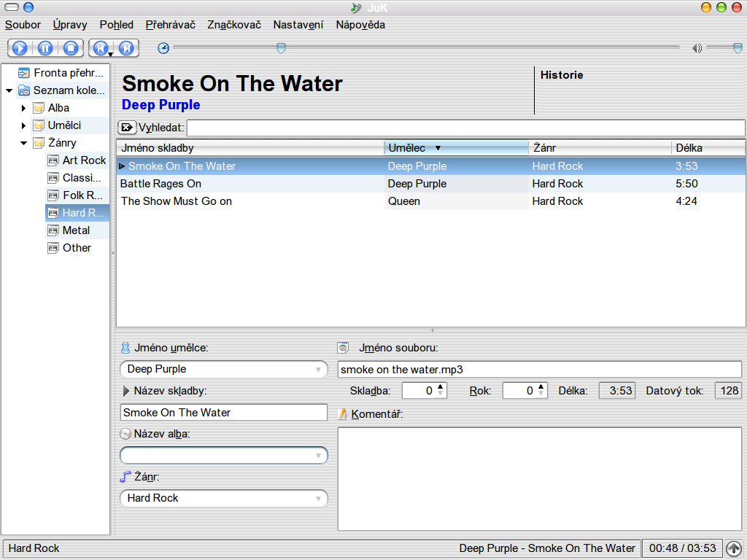This screenshot has height=560, width=747.
Task: Decrease the Rok year spinner
Action: (x=541, y=394)
